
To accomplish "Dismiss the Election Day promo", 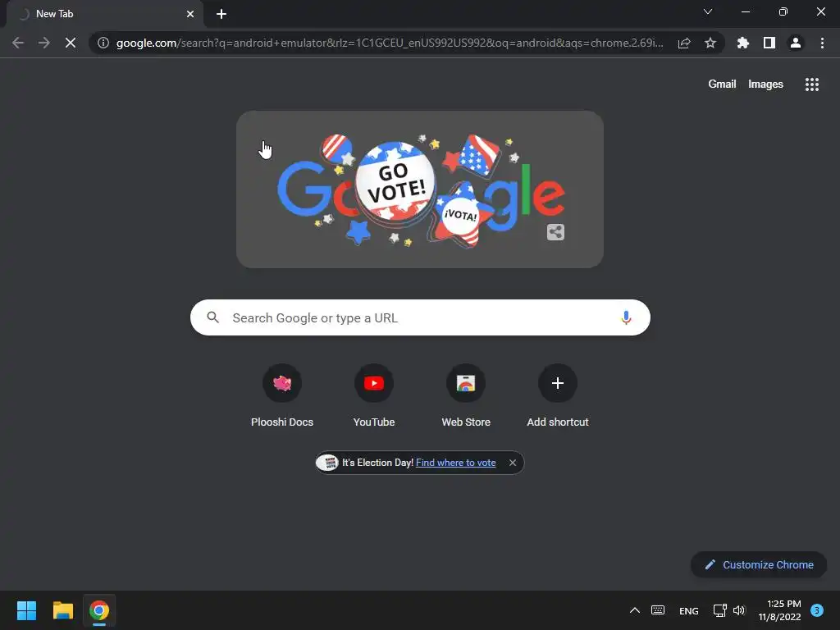I will click(x=513, y=463).
